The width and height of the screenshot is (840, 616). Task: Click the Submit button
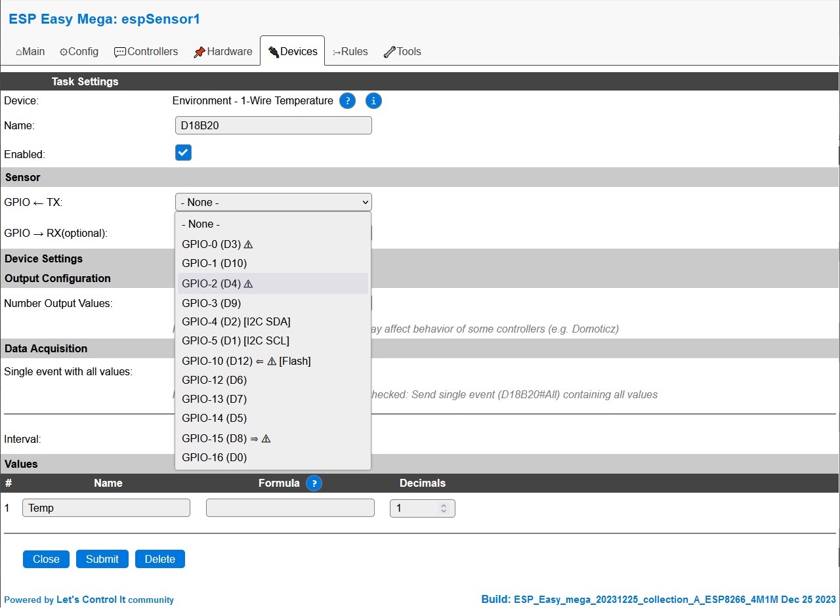tap(102, 559)
